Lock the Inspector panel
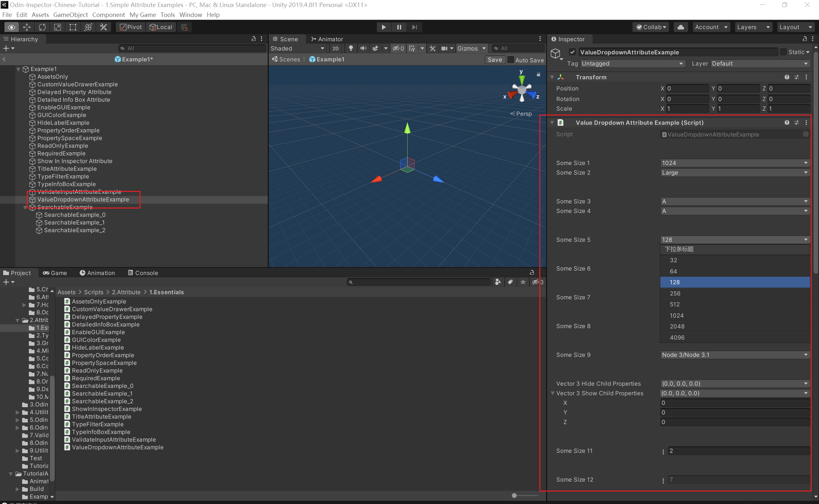This screenshot has width=819, height=504. tap(805, 39)
